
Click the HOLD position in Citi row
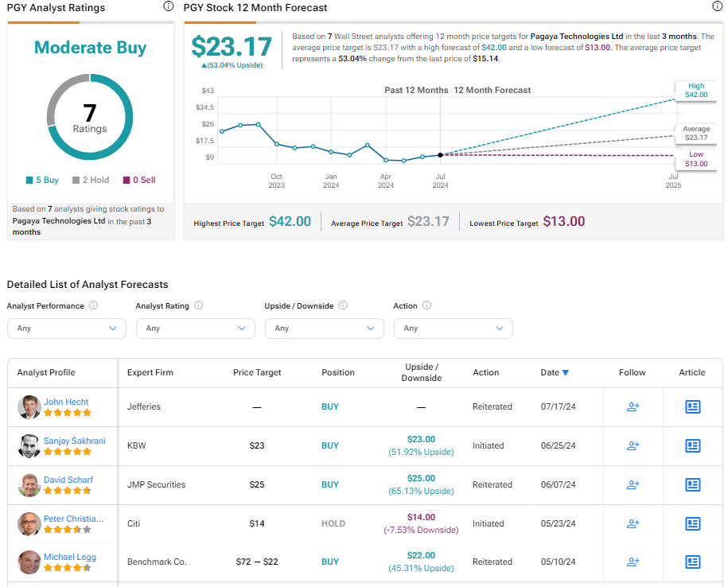(x=333, y=524)
